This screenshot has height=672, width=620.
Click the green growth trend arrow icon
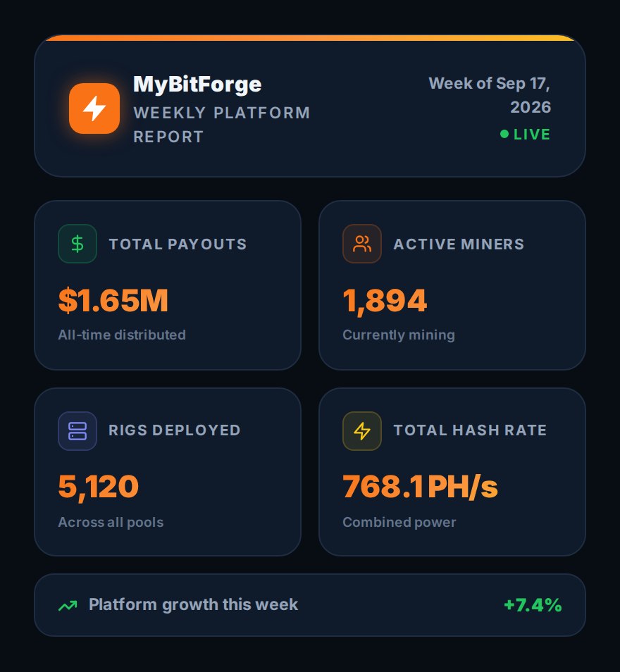click(68, 605)
